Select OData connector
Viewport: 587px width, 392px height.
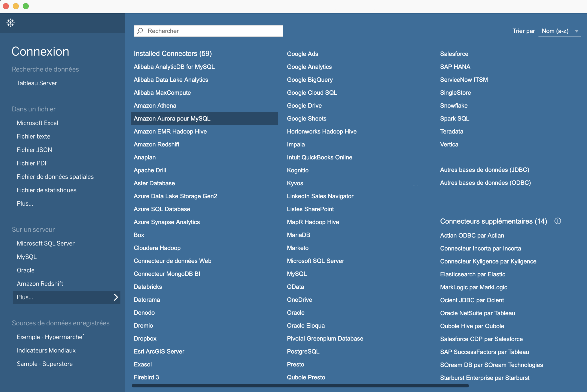click(x=296, y=287)
